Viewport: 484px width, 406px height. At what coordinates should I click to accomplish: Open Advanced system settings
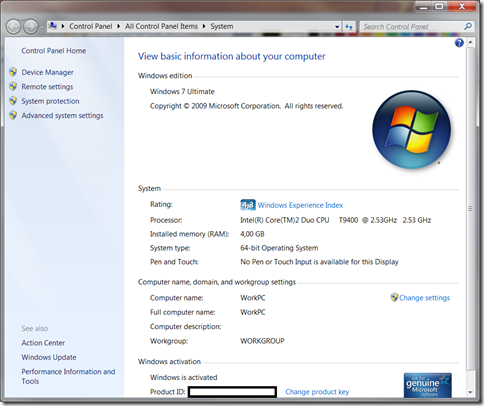click(x=62, y=115)
